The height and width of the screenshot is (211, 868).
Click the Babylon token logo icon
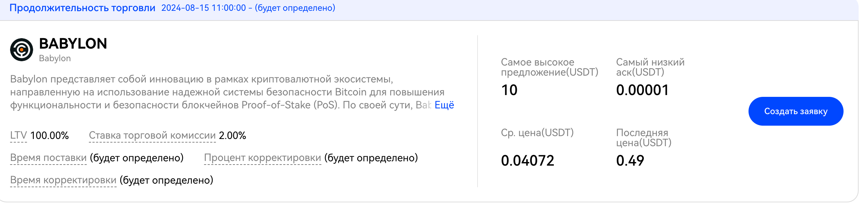(22, 50)
